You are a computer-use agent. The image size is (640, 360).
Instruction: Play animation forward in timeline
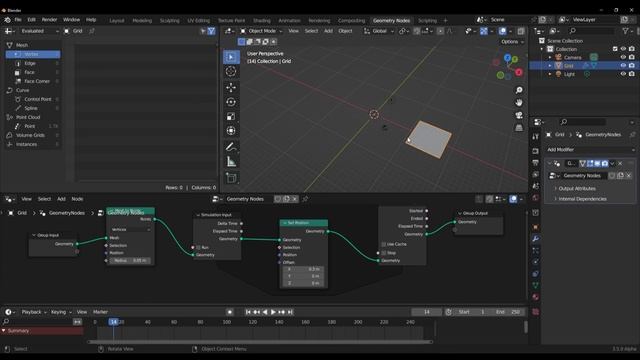[x=273, y=312]
